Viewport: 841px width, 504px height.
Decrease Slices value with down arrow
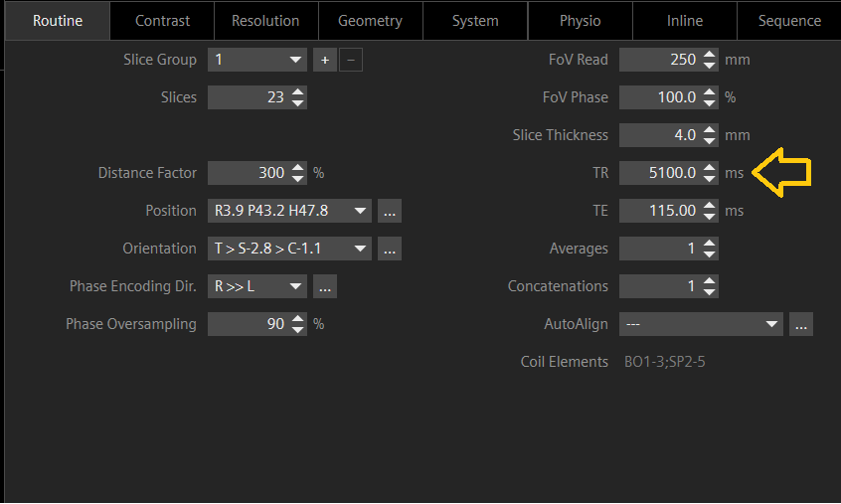point(298,102)
